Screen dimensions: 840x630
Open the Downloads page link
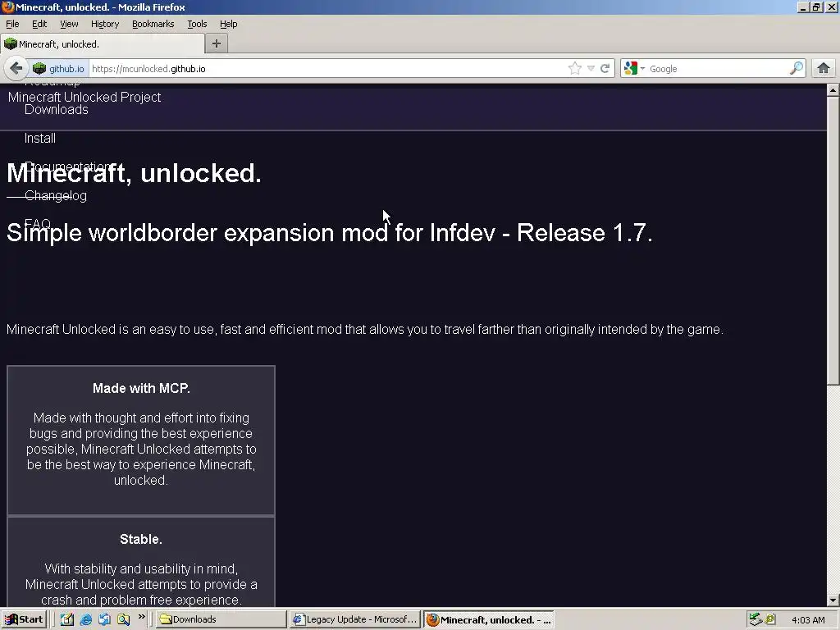pos(57,110)
